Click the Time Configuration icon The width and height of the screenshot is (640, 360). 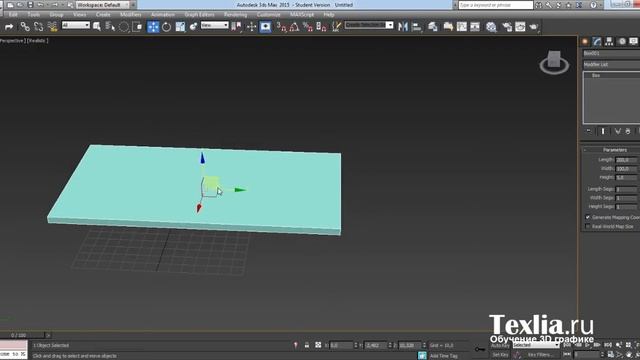[x=611, y=355]
